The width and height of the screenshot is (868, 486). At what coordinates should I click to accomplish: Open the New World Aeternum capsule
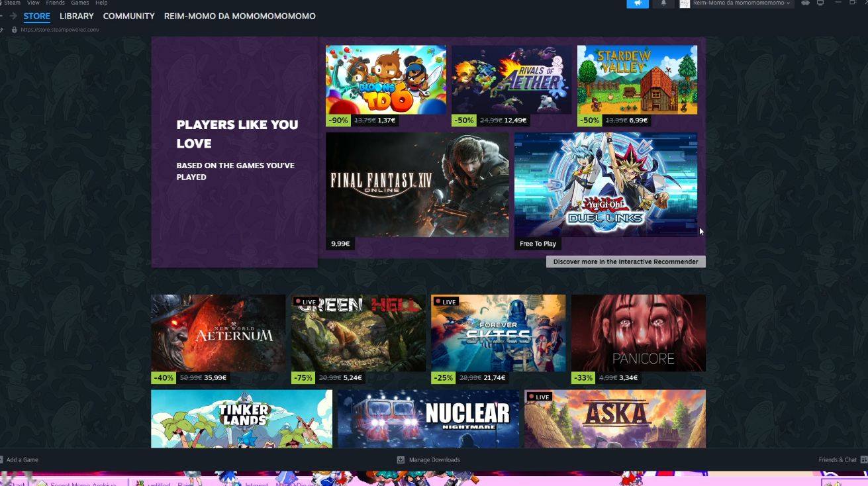click(x=218, y=333)
